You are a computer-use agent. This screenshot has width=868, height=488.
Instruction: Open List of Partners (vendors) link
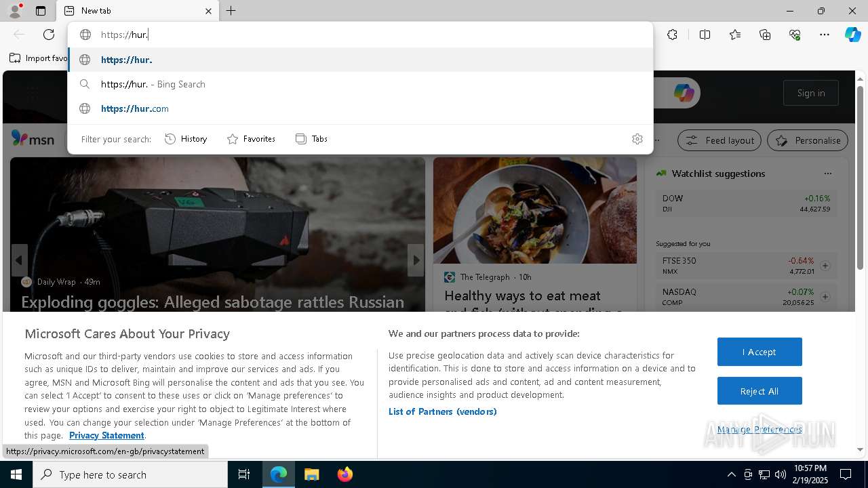(x=443, y=411)
